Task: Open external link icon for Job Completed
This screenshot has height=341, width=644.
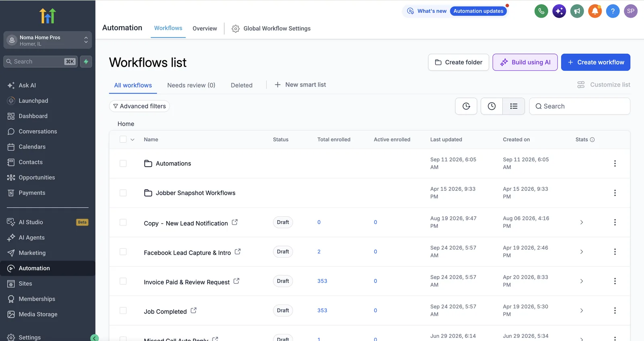Action: point(194,310)
